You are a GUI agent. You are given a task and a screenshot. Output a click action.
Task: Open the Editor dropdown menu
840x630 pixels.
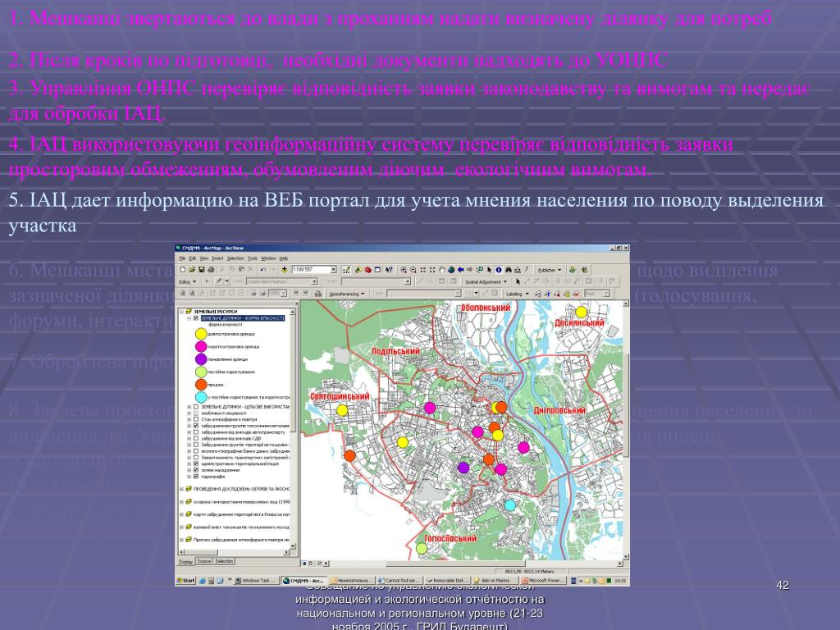[188, 281]
